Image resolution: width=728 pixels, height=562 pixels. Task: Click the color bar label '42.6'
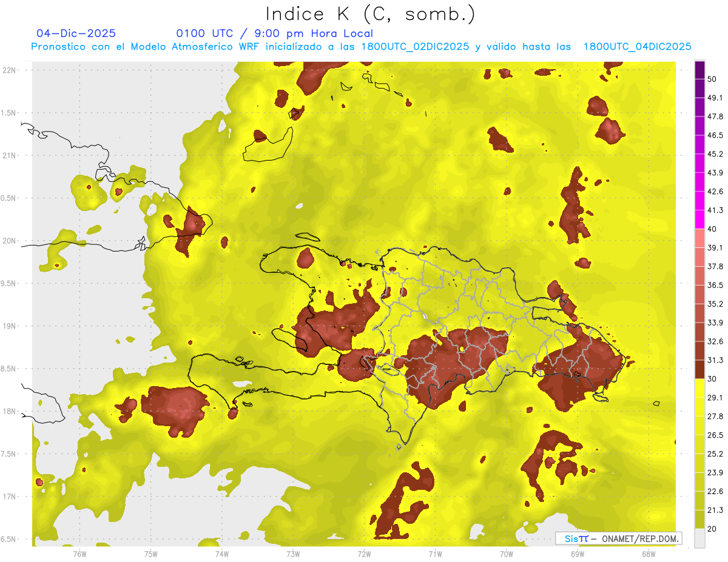(x=715, y=192)
